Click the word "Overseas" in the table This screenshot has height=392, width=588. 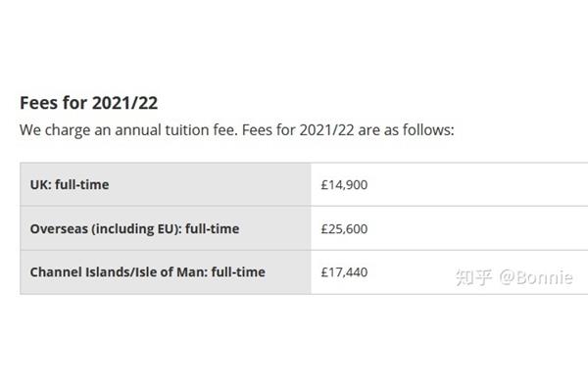59,228
